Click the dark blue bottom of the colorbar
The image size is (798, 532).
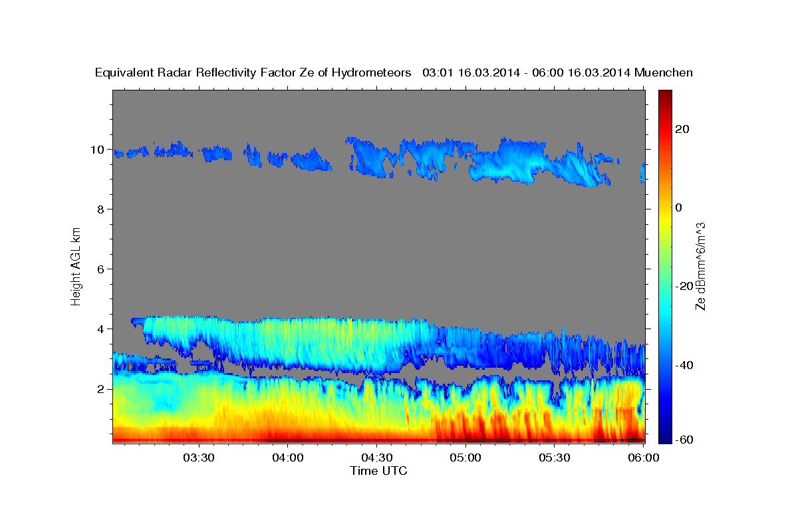click(665, 436)
